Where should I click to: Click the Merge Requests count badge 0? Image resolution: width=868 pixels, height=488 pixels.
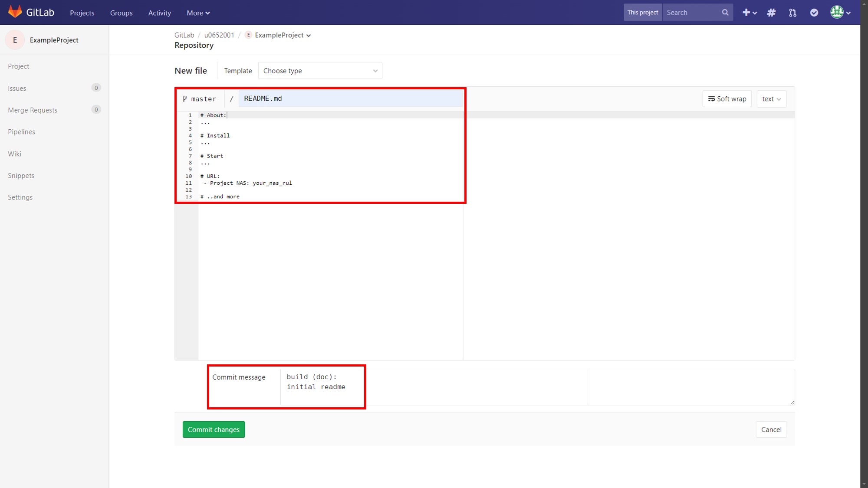tap(96, 110)
